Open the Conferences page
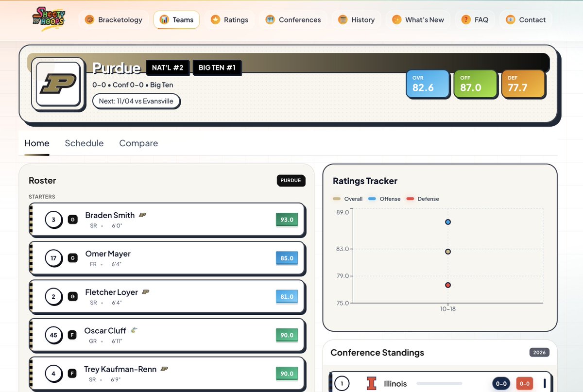 [293, 20]
